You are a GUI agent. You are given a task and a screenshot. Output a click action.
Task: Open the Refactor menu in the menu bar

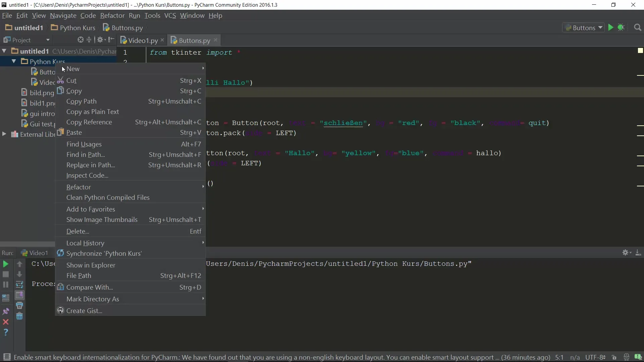pos(112,15)
